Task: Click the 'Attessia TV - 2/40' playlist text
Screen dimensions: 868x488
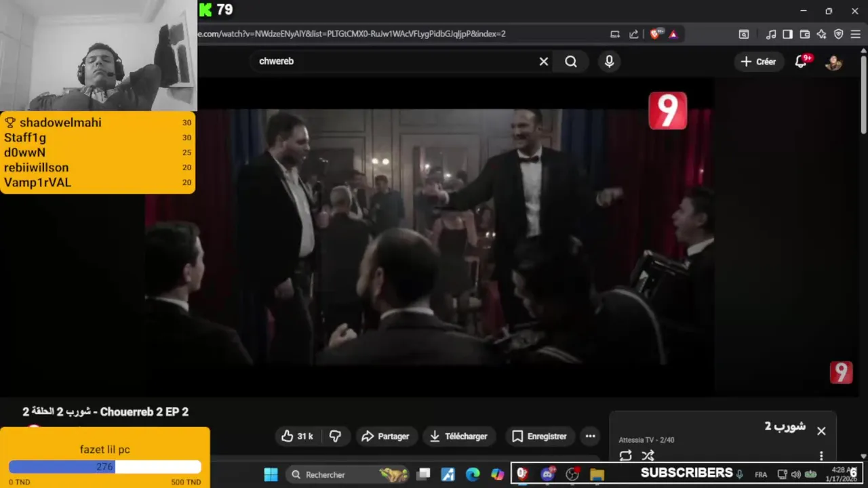Action: coord(646,440)
